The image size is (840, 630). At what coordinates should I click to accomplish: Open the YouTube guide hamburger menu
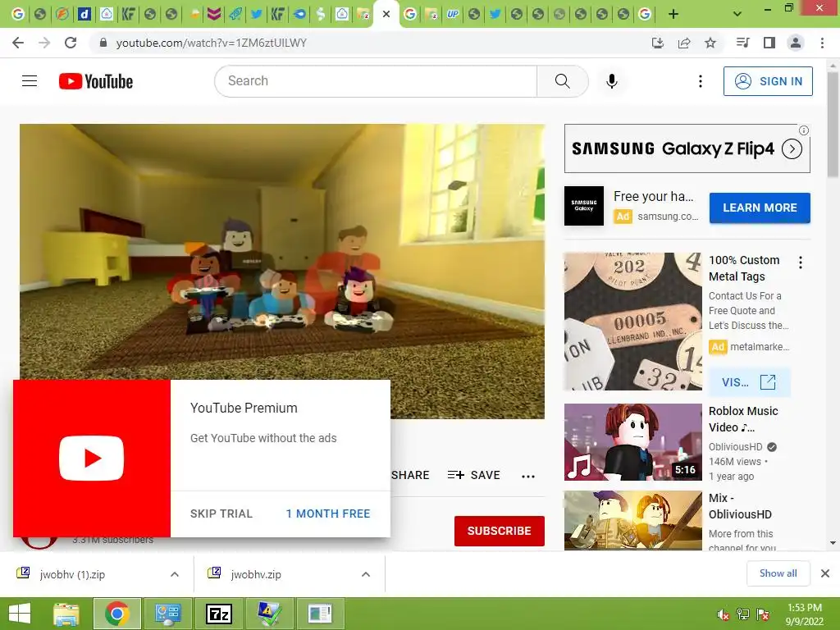pyautogui.click(x=30, y=81)
